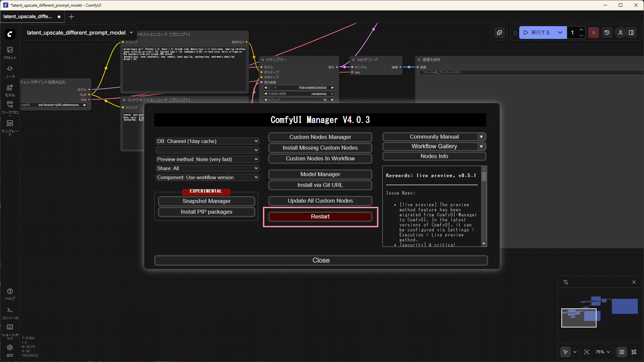Open the Preview method dropdown
Screen dimensions: 644x362
point(207,159)
